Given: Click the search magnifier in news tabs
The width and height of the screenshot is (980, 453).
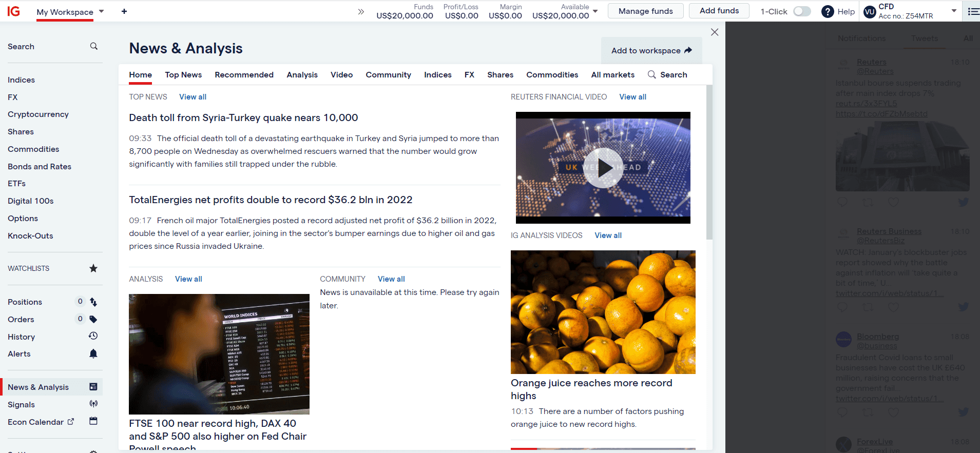Looking at the screenshot, I should click(652, 74).
